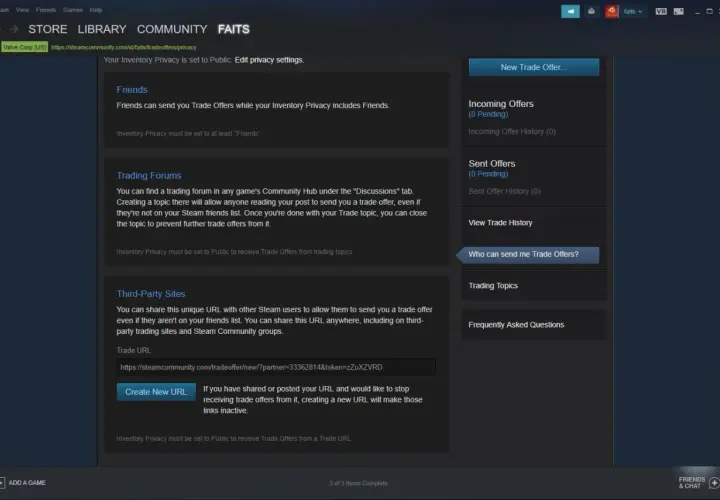Open the faits account name dropdown
The height and width of the screenshot is (500, 720).
tap(633, 11)
